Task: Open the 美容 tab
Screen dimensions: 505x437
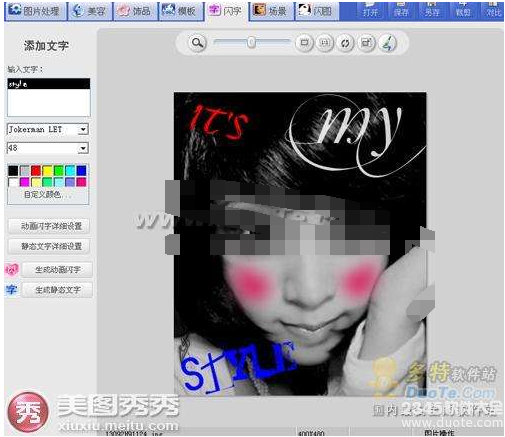Action: (x=90, y=11)
